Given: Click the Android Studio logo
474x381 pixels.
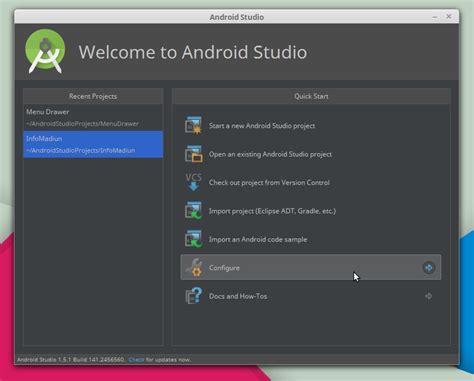Looking at the screenshot, I should pos(45,51).
